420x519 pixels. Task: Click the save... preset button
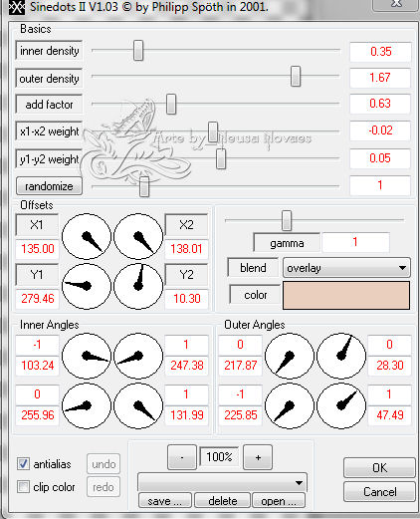click(x=165, y=500)
